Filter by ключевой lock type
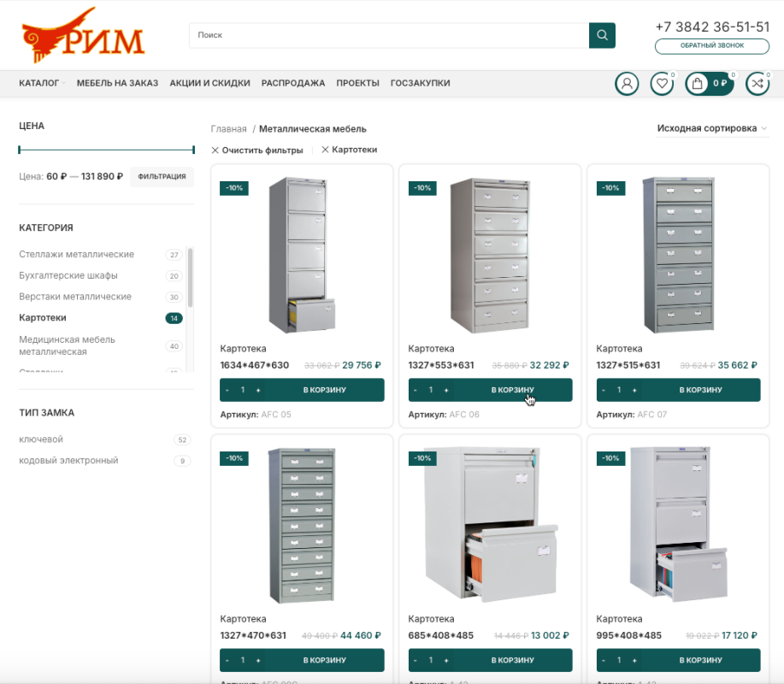784x684 pixels. (x=41, y=439)
